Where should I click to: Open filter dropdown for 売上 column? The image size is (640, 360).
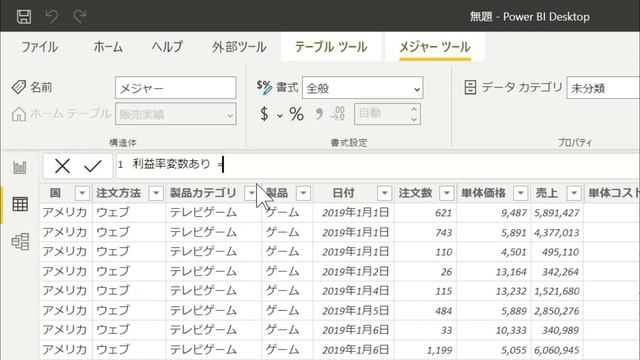(x=574, y=193)
